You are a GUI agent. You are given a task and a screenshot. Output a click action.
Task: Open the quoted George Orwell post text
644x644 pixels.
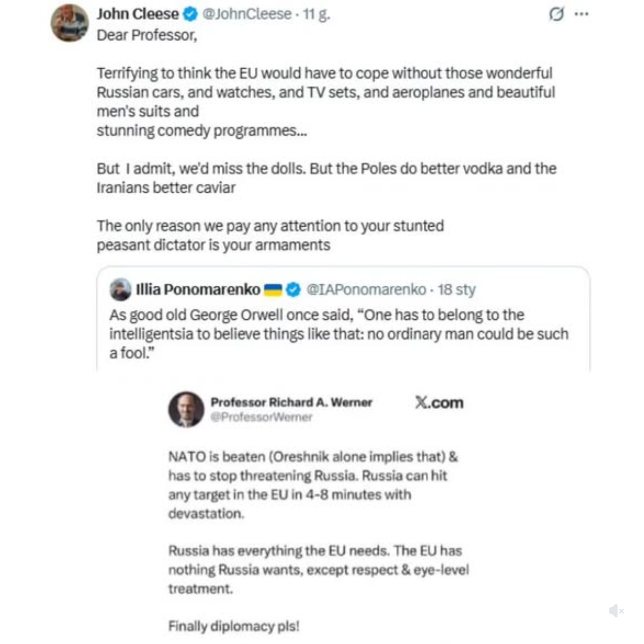click(x=338, y=333)
